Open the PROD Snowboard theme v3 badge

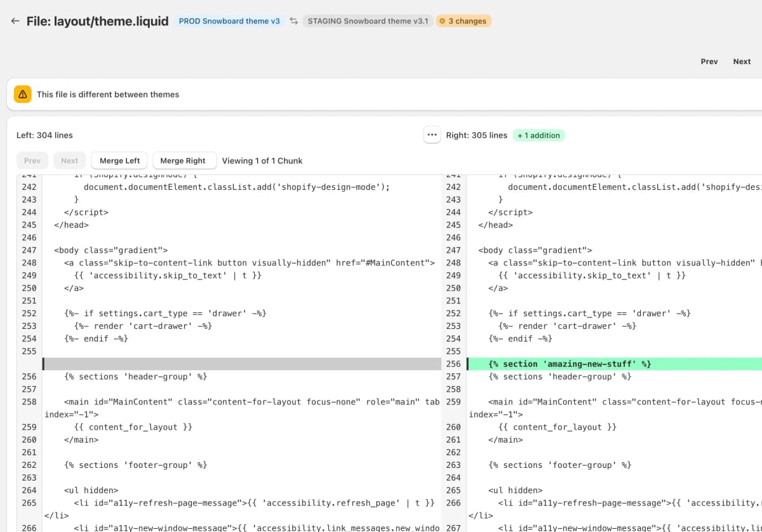click(x=229, y=20)
